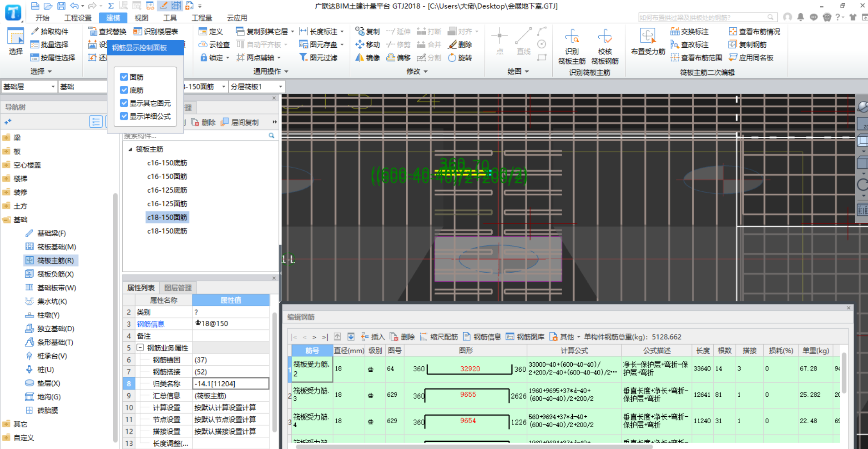This screenshot has width=868, height=449.
Task: Select c16-150底筋 in component list
Action: pyautogui.click(x=167, y=163)
